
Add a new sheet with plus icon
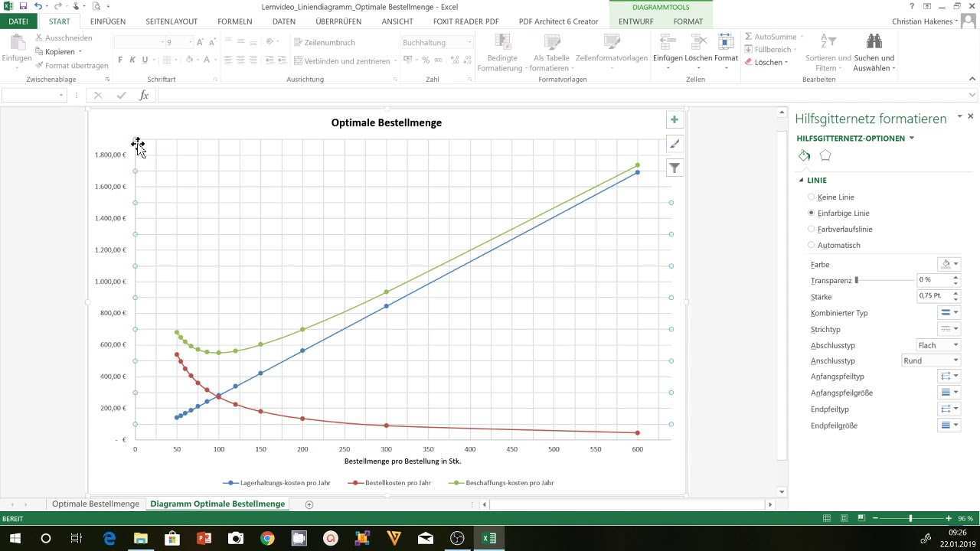(x=309, y=504)
